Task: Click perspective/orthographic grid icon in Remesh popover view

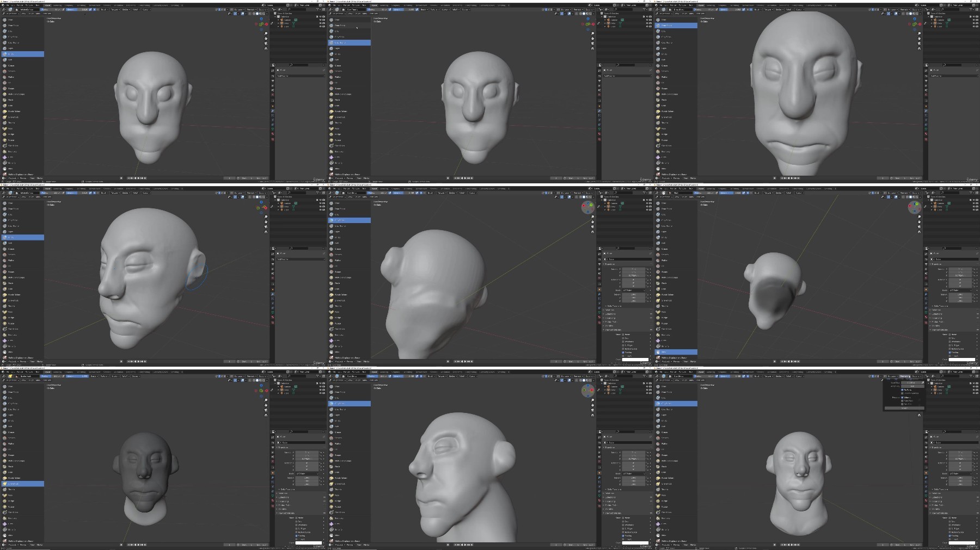Action: click(919, 415)
